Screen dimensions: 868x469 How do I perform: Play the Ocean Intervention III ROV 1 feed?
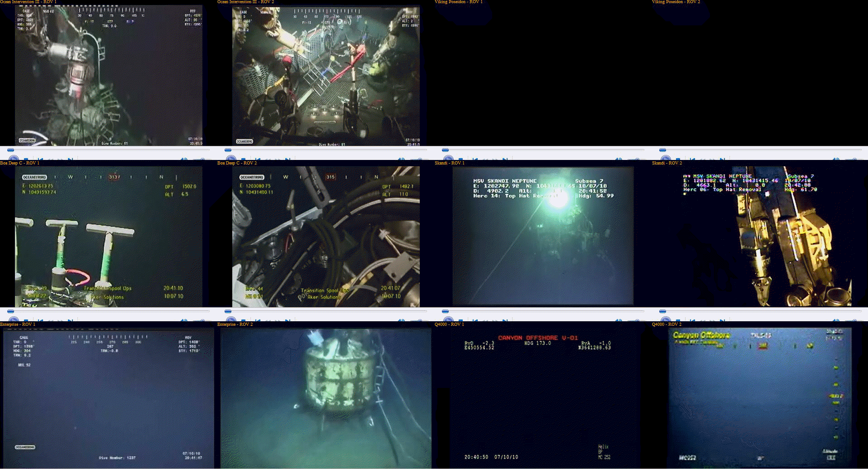[14, 158]
